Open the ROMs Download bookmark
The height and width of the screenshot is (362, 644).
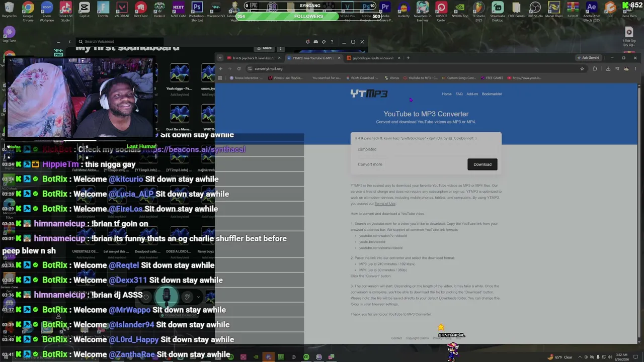pyautogui.click(x=361, y=78)
